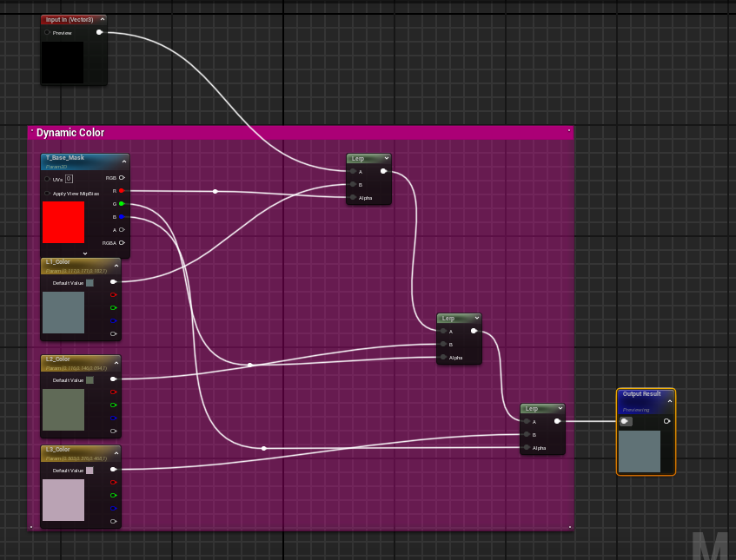
Task: Click the red output pin of L2_Color
Action: pyautogui.click(x=113, y=392)
